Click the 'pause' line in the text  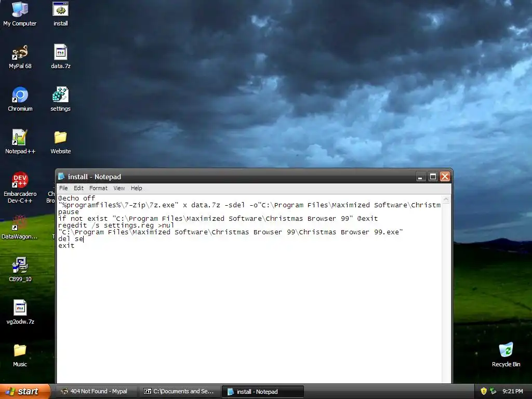[x=68, y=212]
